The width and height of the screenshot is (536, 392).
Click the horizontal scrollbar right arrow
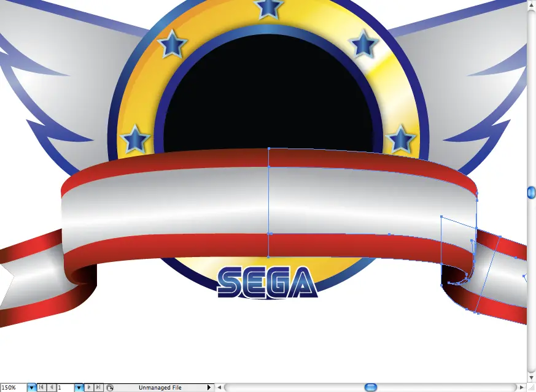point(522,388)
